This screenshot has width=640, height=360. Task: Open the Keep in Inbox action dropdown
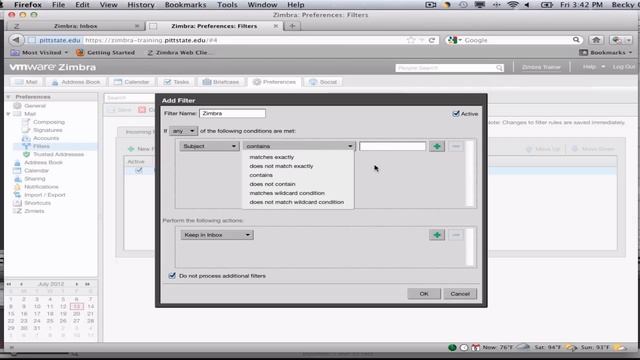click(x=217, y=235)
